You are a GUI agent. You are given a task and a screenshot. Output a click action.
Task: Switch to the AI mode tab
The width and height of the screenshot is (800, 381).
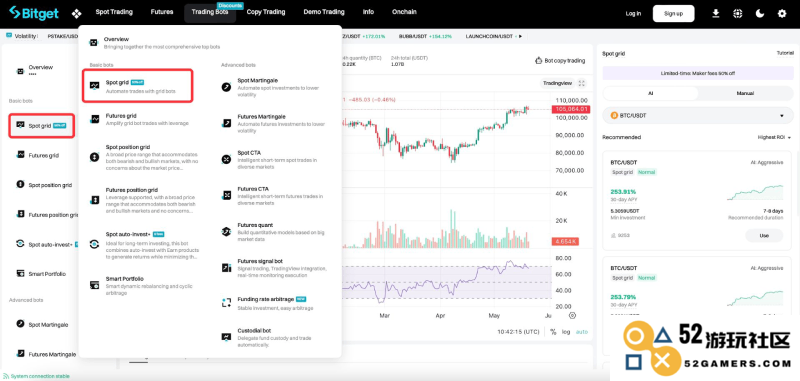click(x=650, y=93)
